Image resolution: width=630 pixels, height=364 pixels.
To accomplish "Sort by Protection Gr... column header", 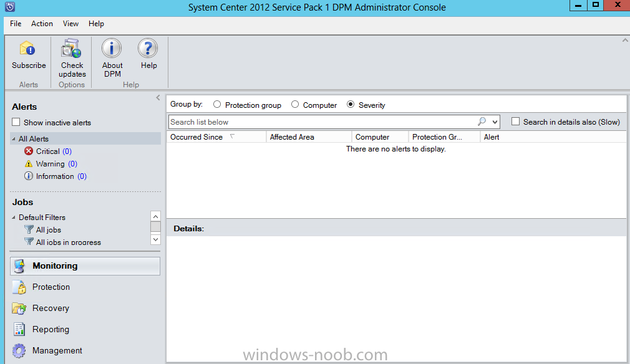I will 444,137.
